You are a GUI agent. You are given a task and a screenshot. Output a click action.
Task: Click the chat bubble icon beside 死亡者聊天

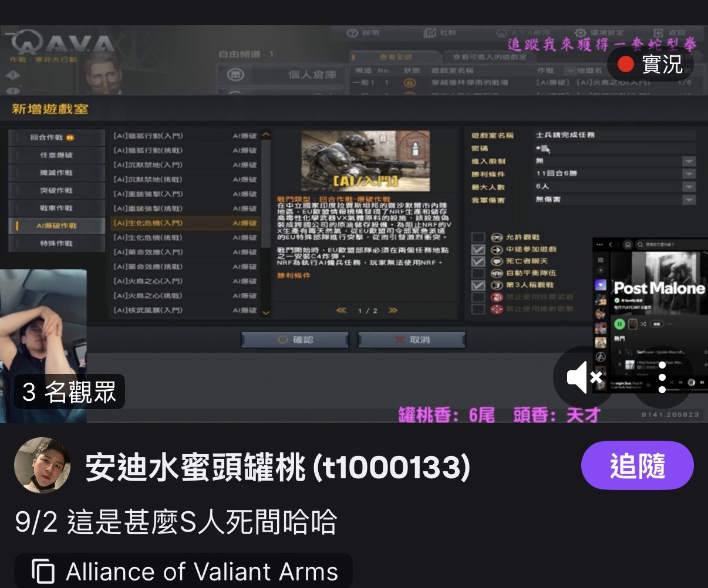pos(497,261)
